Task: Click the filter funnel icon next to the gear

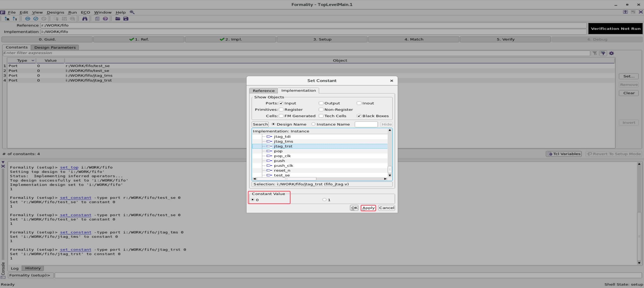Action: (603, 53)
